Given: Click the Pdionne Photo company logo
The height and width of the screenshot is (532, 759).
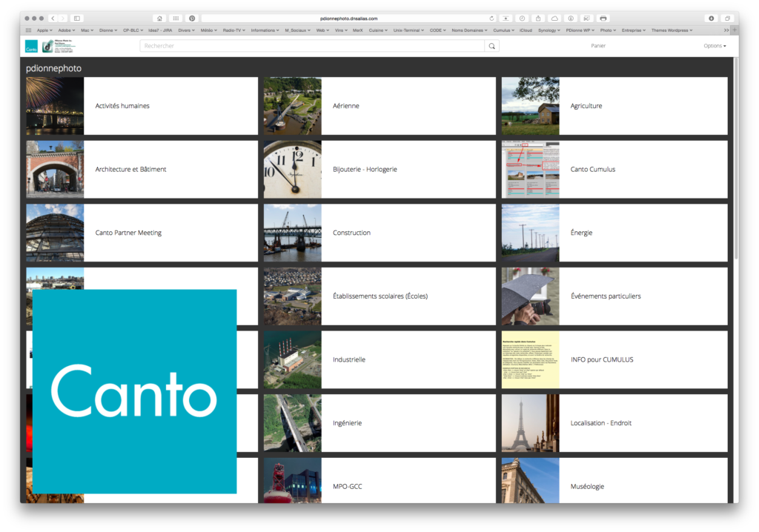Looking at the screenshot, I should [x=57, y=46].
